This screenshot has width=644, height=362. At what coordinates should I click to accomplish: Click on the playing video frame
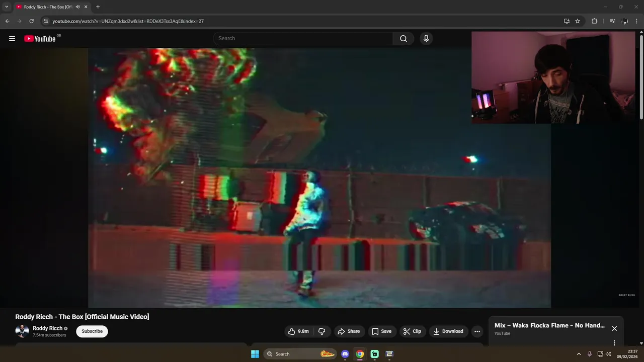coord(319,177)
